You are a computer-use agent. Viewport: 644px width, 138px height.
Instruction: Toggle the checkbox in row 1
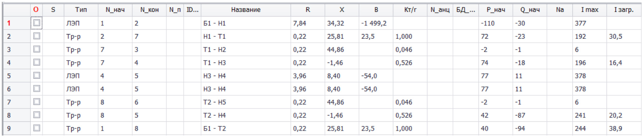(x=37, y=23)
